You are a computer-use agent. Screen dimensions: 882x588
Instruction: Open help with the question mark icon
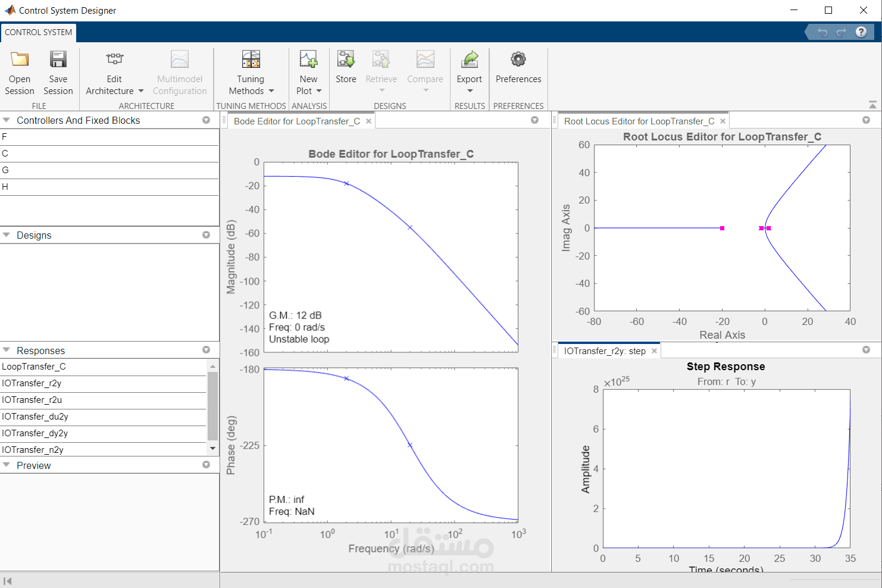[x=861, y=32]
